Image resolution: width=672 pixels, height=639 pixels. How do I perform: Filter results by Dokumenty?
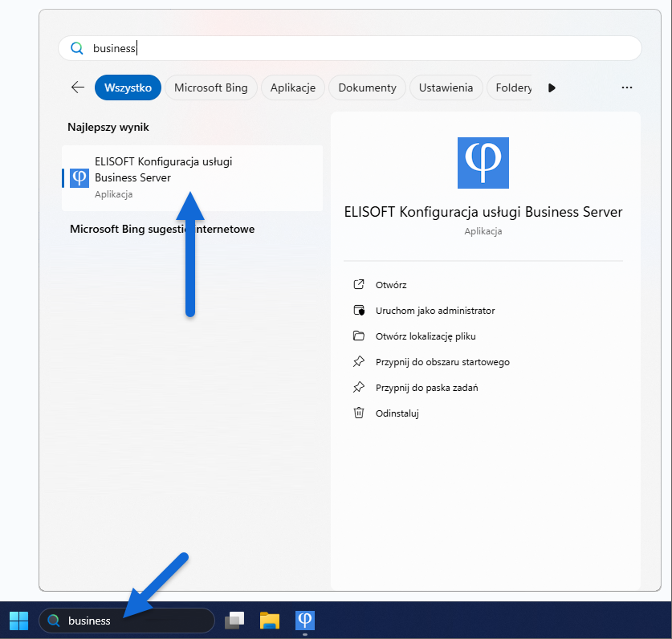coord(367,88)
